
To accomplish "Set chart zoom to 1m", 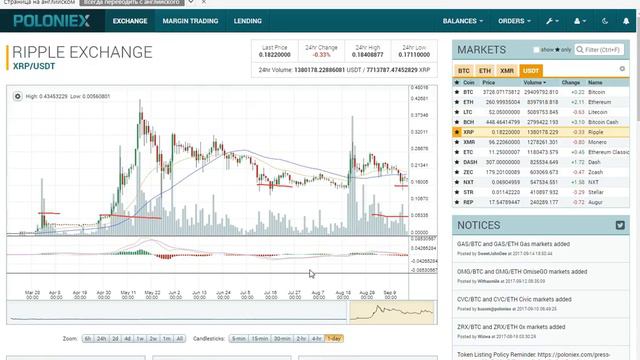I will coord(167,338).
